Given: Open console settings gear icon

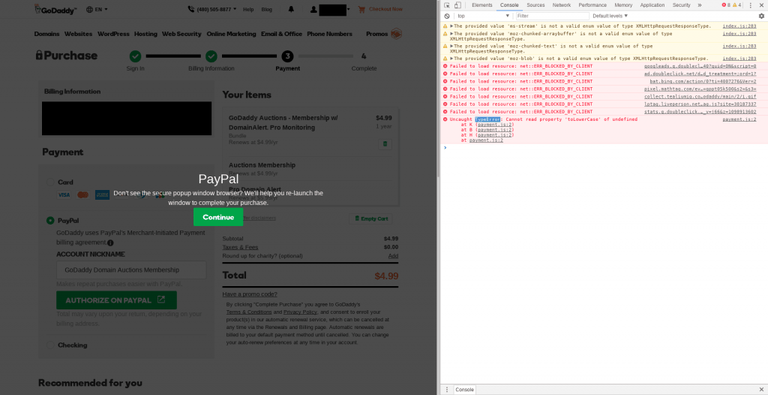Looking at the screenshot, I should tap(761, 16).
